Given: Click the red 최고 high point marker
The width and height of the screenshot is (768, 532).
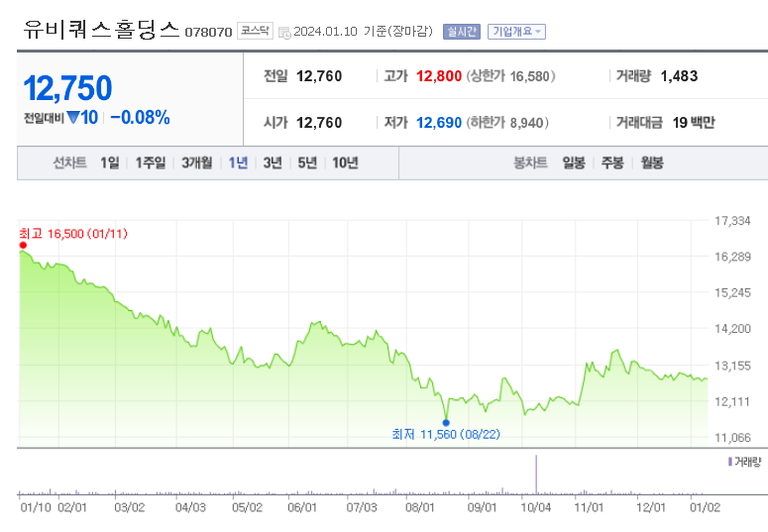Looking at the screenshot, I should click(23, 246).
